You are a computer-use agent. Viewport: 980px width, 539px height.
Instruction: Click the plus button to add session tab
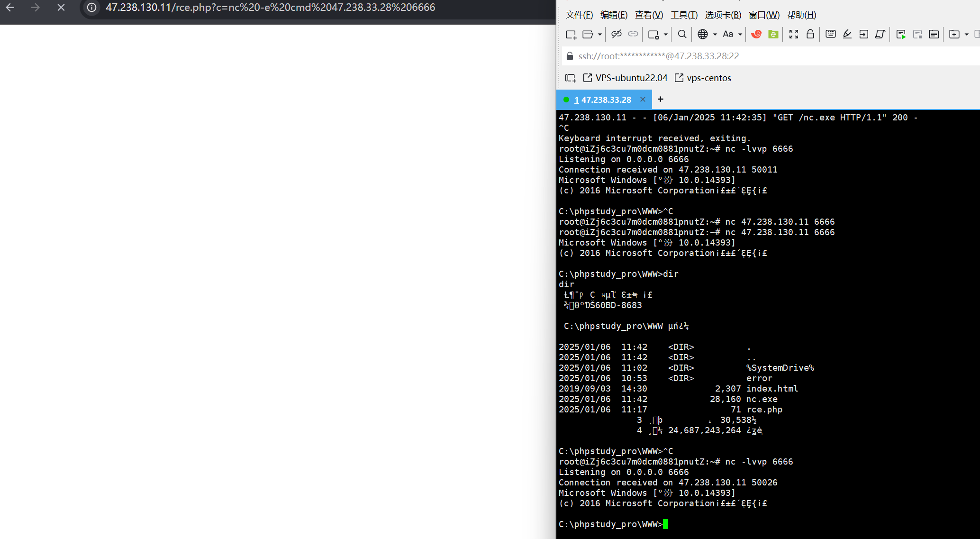click(x=660, y=99)
